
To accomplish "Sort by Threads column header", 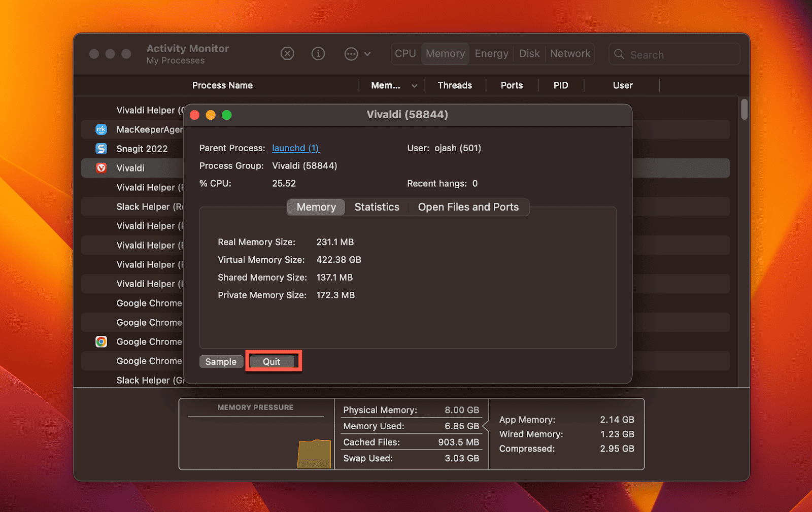I will 455,85.
